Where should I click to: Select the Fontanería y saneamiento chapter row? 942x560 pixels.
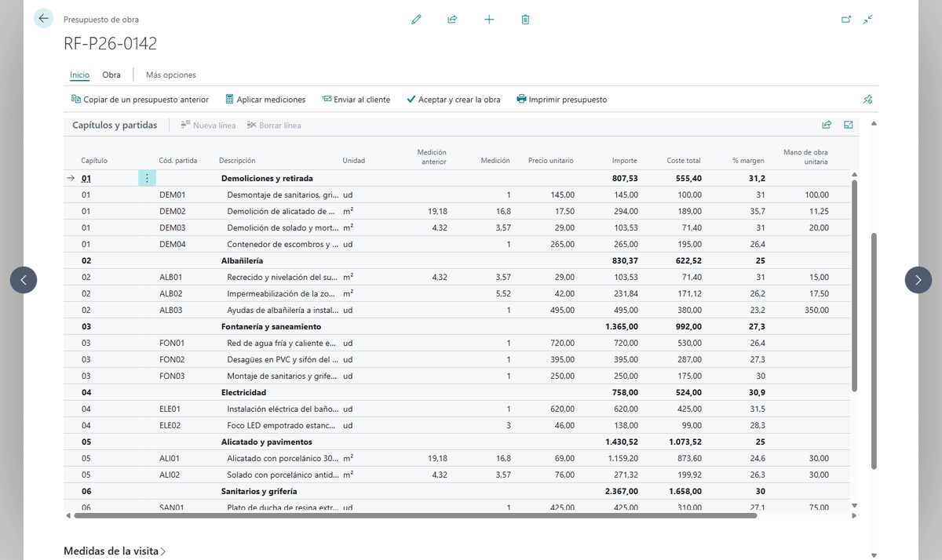(456, 326)
